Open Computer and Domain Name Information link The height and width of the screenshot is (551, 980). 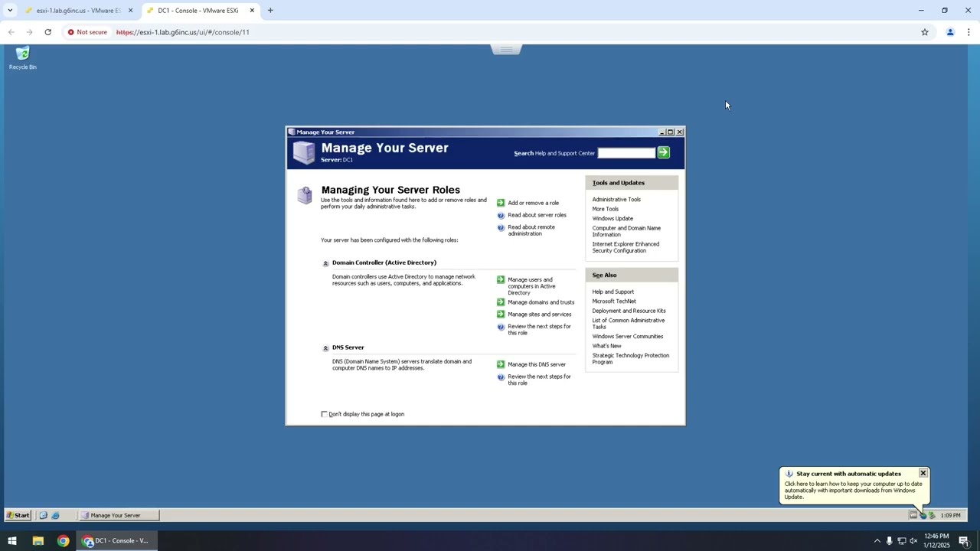(x=626, y=231)
